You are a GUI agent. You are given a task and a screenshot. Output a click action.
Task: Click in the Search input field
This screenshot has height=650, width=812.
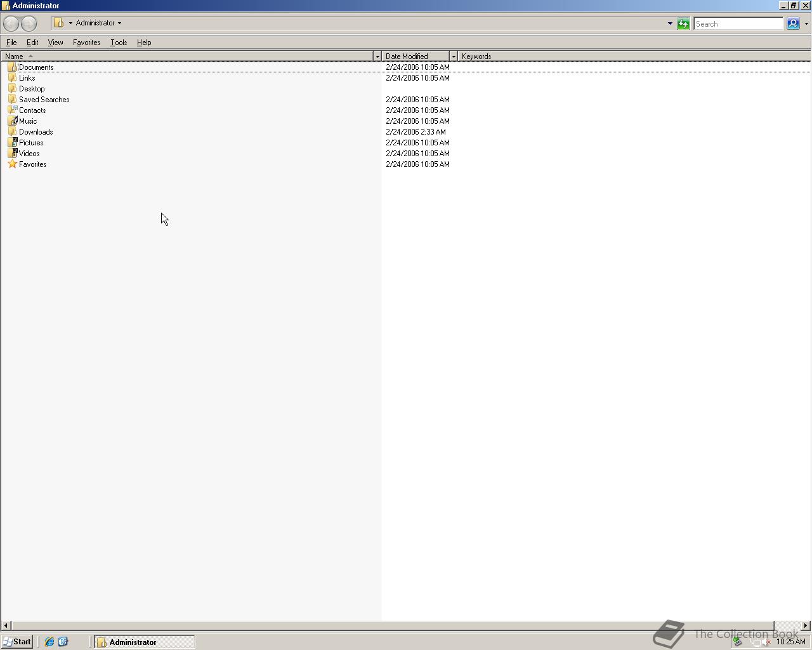click(x=738, y=23)
